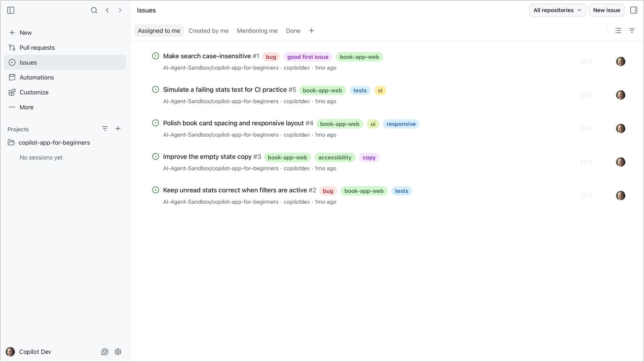Select the good first issue label
This screenshot has width=644, height=362.
[308, 57]
